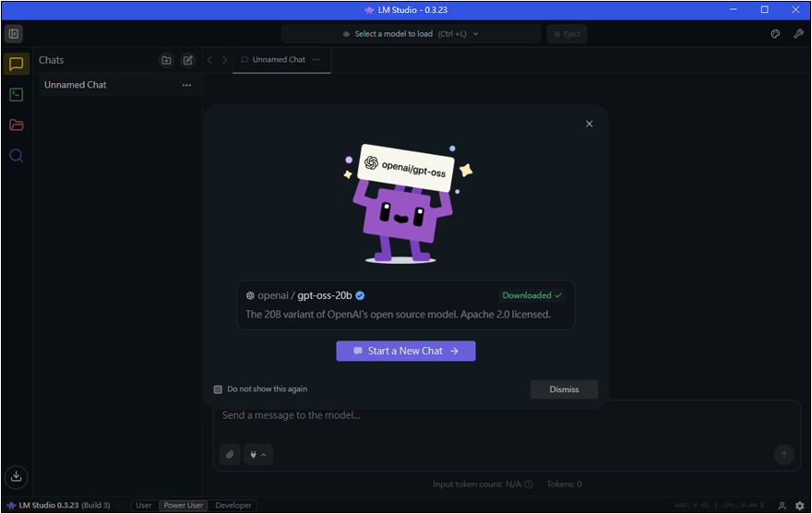Image resolution: width=812 pixels, height=514 pixels.
Task: Click the CPU usage indicator in status bar
Action: [x=743, y=505]
